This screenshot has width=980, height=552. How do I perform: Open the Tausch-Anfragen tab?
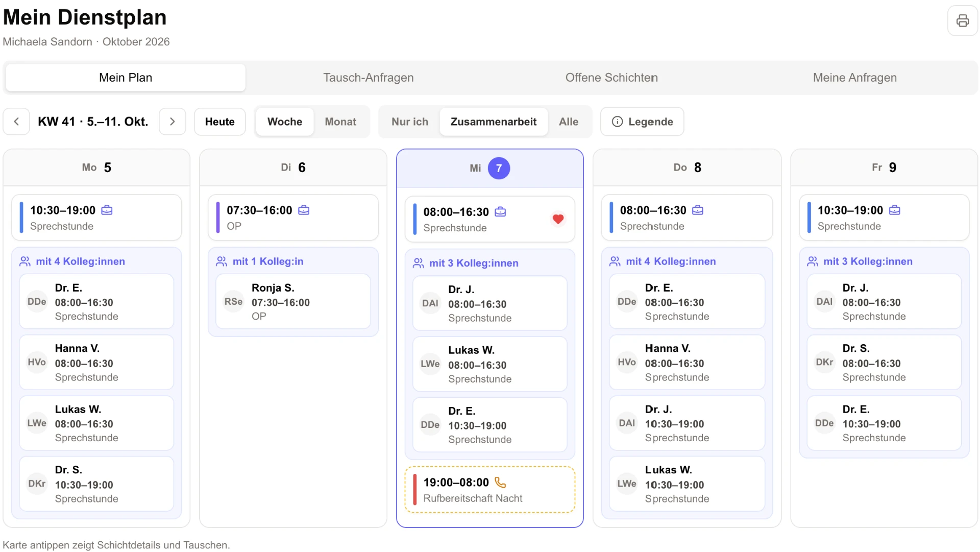368,78
